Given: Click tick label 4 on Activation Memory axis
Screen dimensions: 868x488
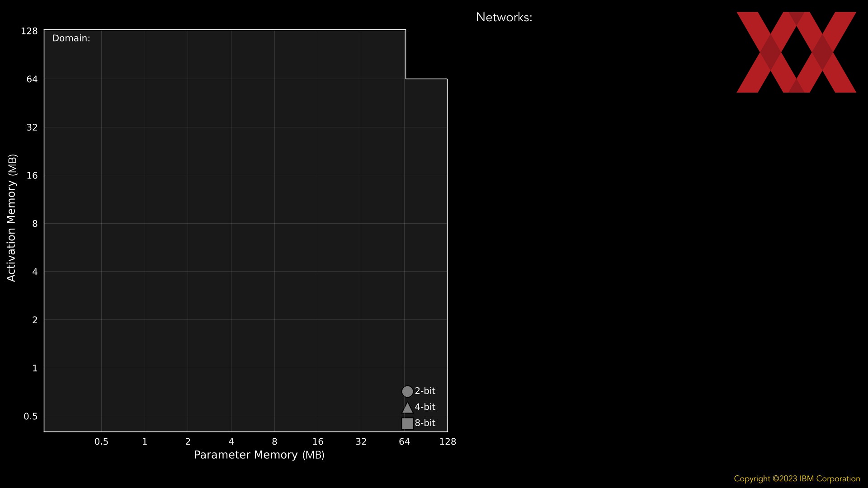Looking at the screenshot, I should [35, 272].
